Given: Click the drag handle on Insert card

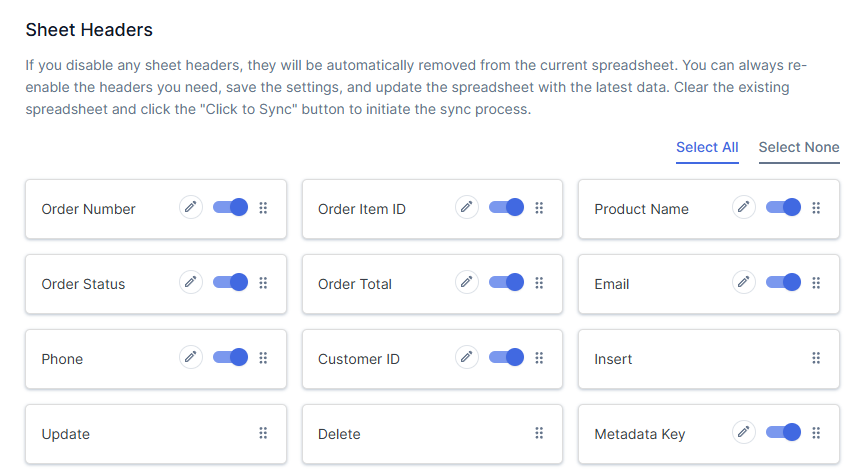Looking at the screenshot, I should (x=816, y=358).
